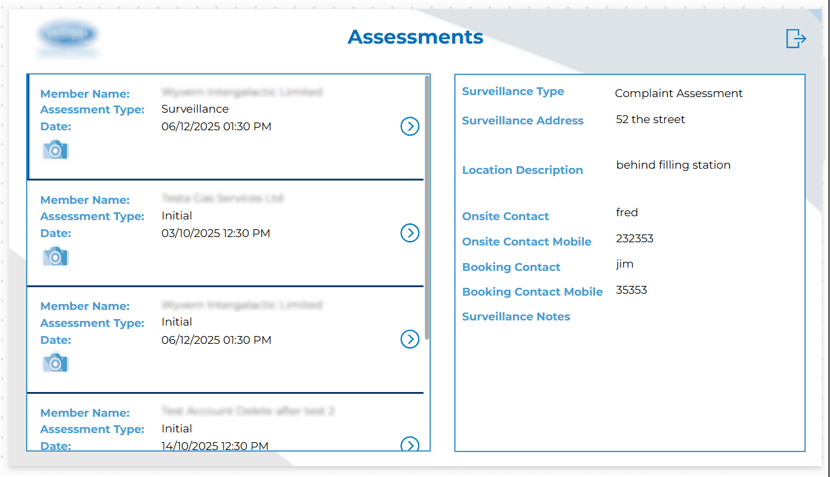Click the booking contact 'jim' field

[624, 264]
